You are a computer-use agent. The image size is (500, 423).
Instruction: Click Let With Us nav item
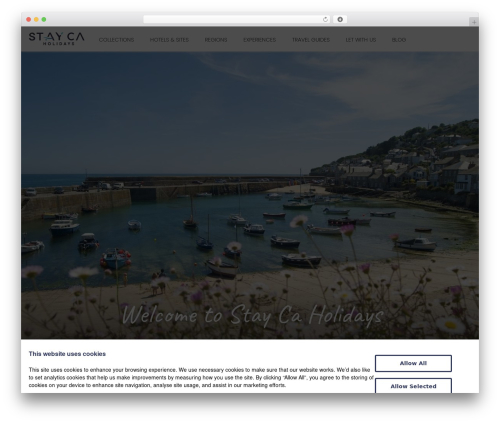click(361, 40)
